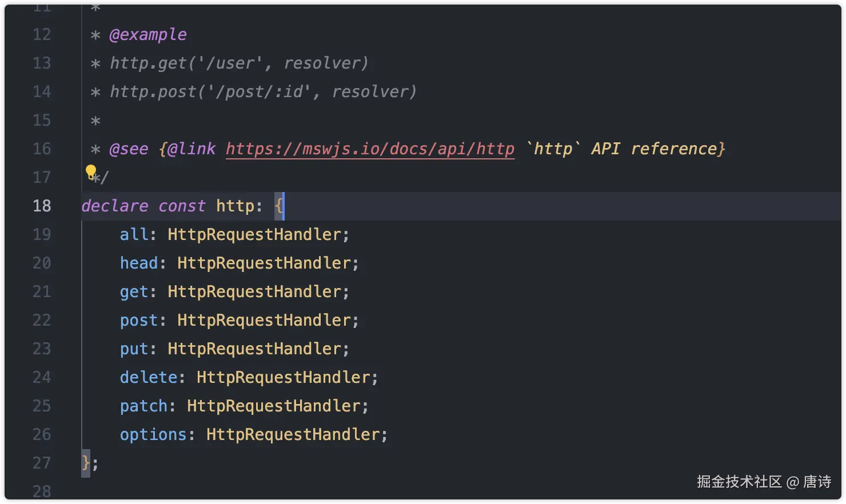This screenshot has width=846, height=504.
Task: Click HttpRequestHandler type on the get line
Action: click(x=254, y=291)
